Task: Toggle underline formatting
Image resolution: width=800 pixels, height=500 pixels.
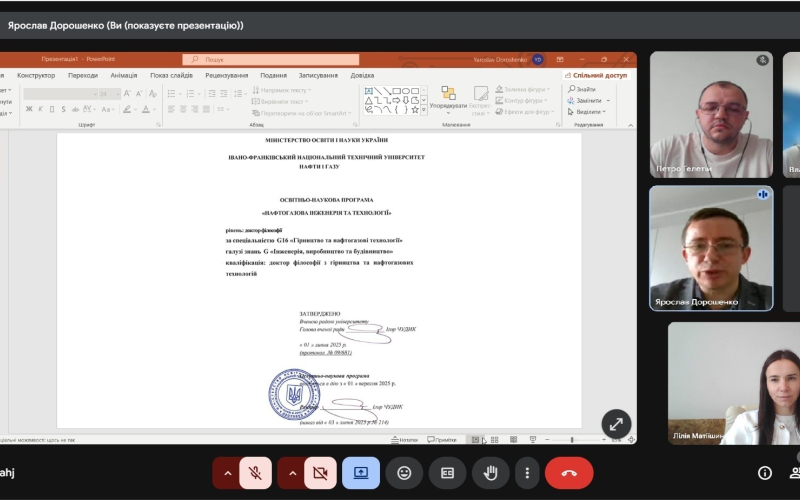Action: tap(52, 109)
